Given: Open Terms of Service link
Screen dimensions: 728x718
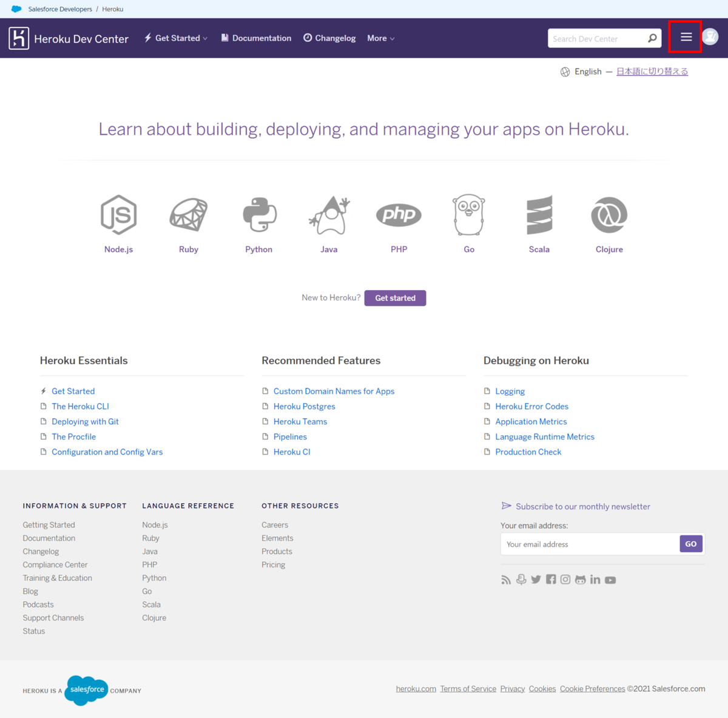Looking at the screenshot, I should pyautogui.click(x=468, y=689).
